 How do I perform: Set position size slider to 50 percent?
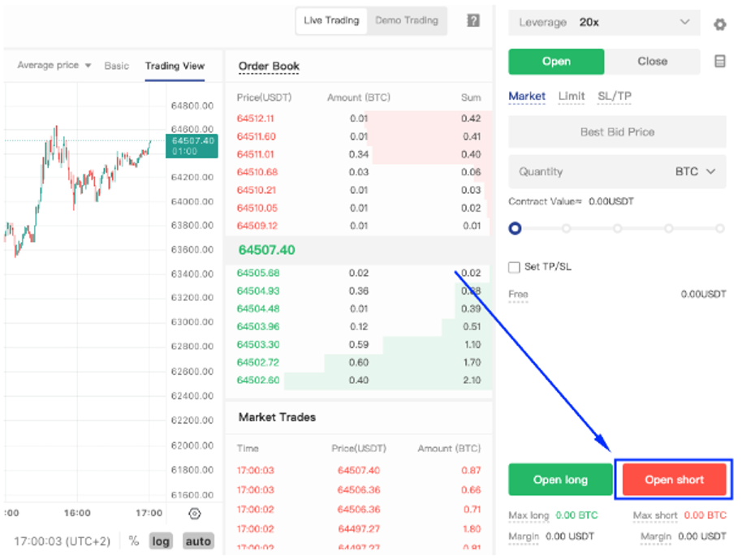(617, 228)
